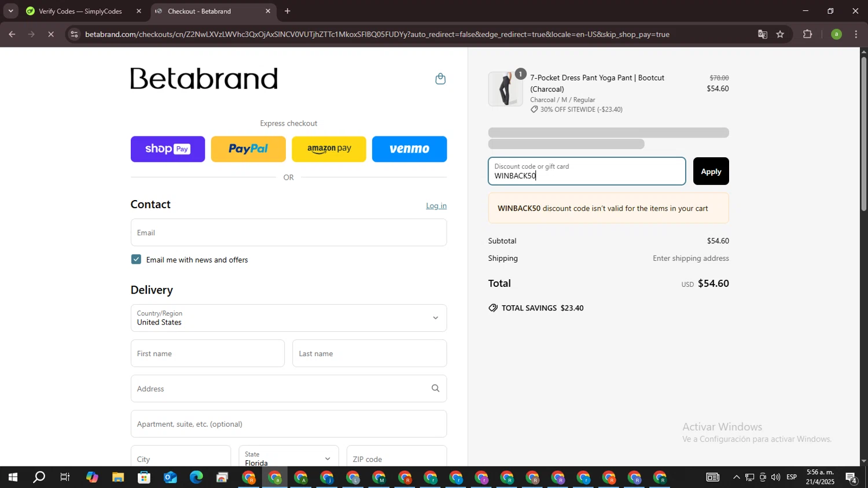Image resolution: width=868 pixels, height=488 pixels.
Task: Click the Address field
Action: coord(289,389)
